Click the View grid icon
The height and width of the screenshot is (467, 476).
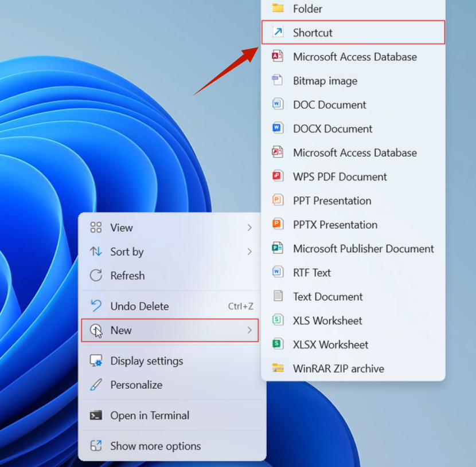(x=96, y=227)
